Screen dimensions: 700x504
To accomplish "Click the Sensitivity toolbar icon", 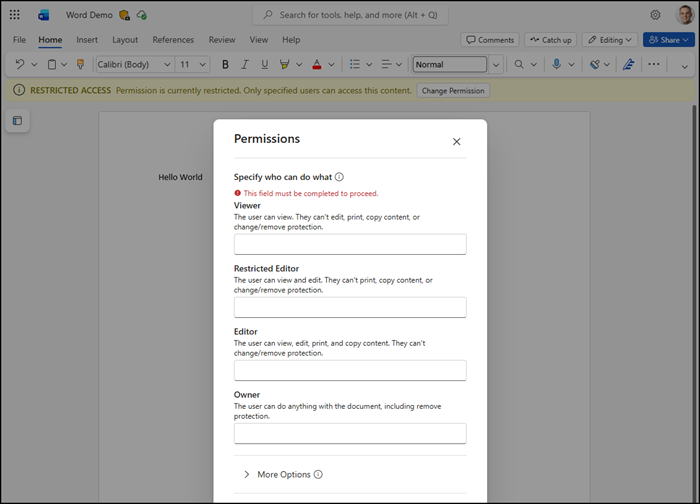I will point(594,64).
